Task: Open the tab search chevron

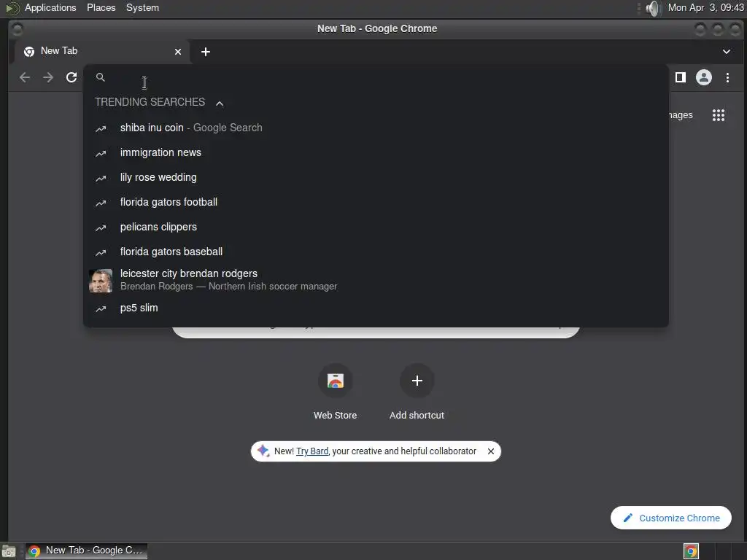Action: pos(726,52)
